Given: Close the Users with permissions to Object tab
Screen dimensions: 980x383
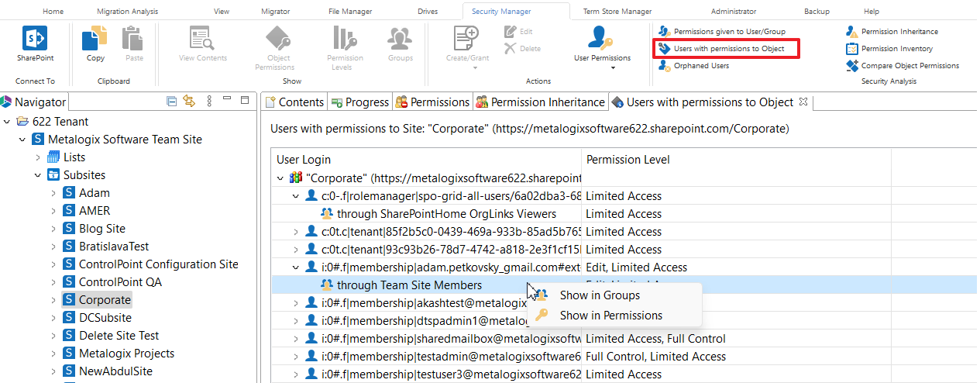Looking at the screenshot, I should (803, 102).
